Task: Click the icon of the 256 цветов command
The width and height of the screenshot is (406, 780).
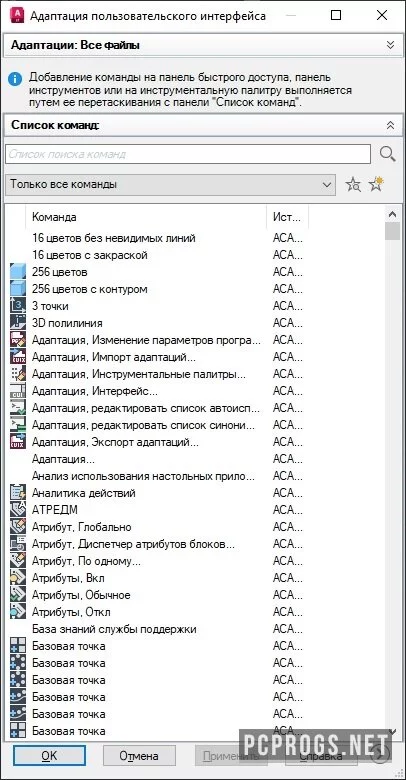Action: point(18,272)
